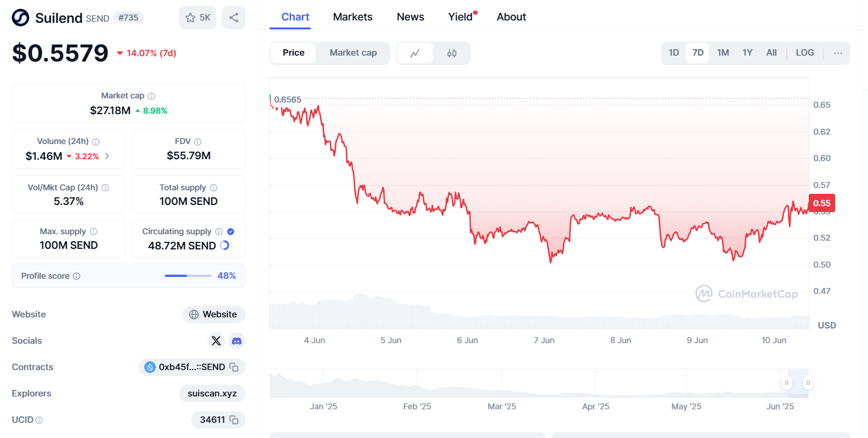The width and height of the screenshot is (868, 438).
Task: Click the right range slider handle
Action: pyautogui.click(x=808, y=383)
